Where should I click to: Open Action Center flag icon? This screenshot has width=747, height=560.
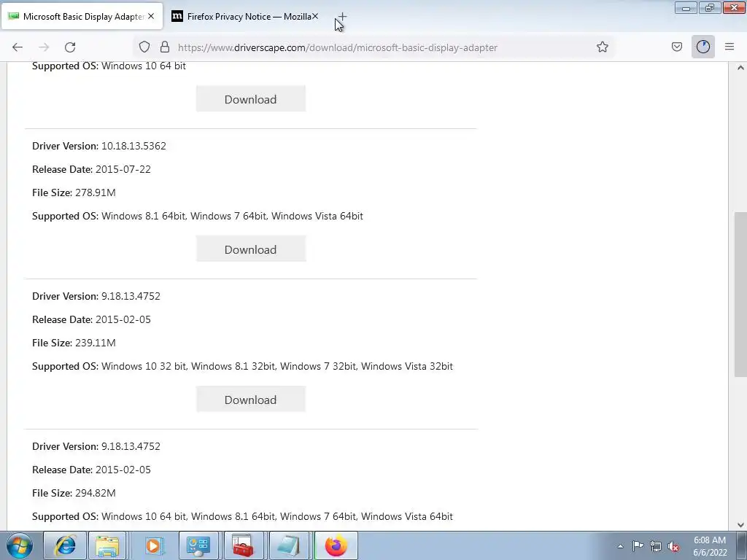click(x=638, y=546)
